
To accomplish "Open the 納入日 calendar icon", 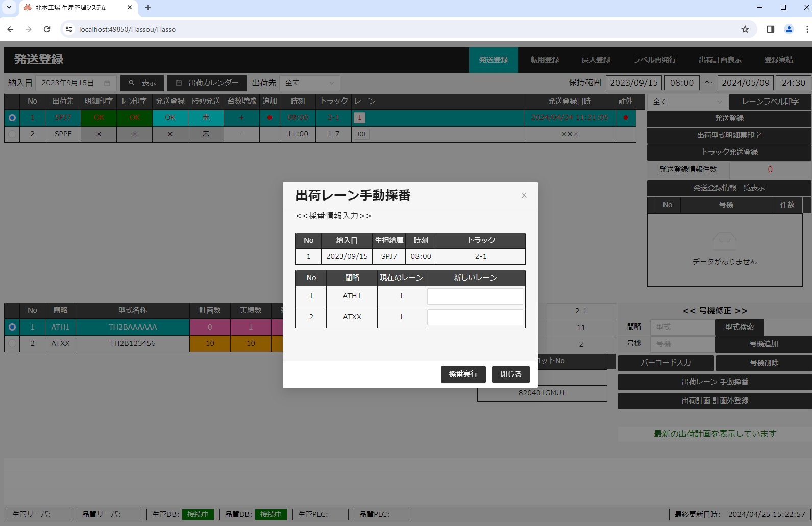I will pos(107,83).
